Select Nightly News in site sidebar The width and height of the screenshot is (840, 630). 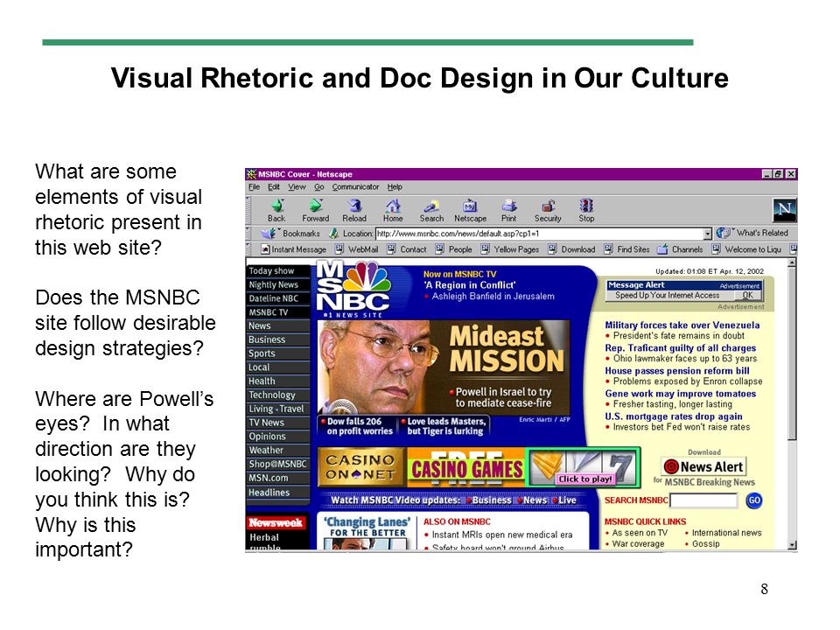pyautogui.click(x=278, y=285)
